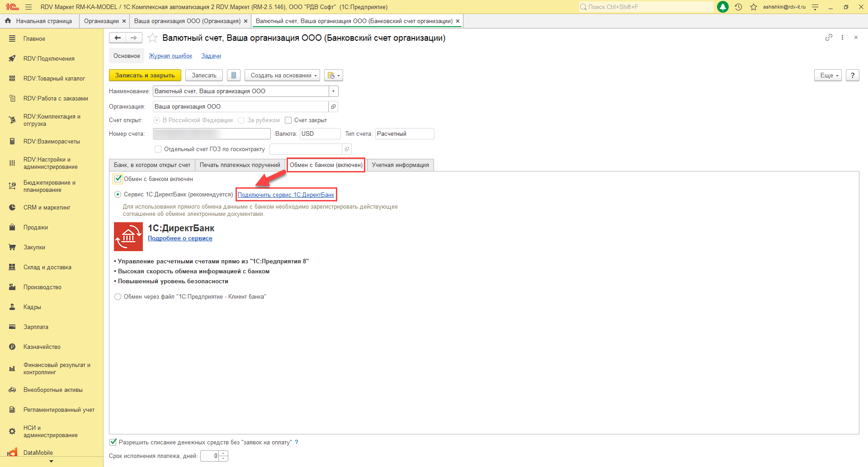The height and width of the screenshot is (467, 868).
Task: Open Задачи link
Action: [211, 56]
